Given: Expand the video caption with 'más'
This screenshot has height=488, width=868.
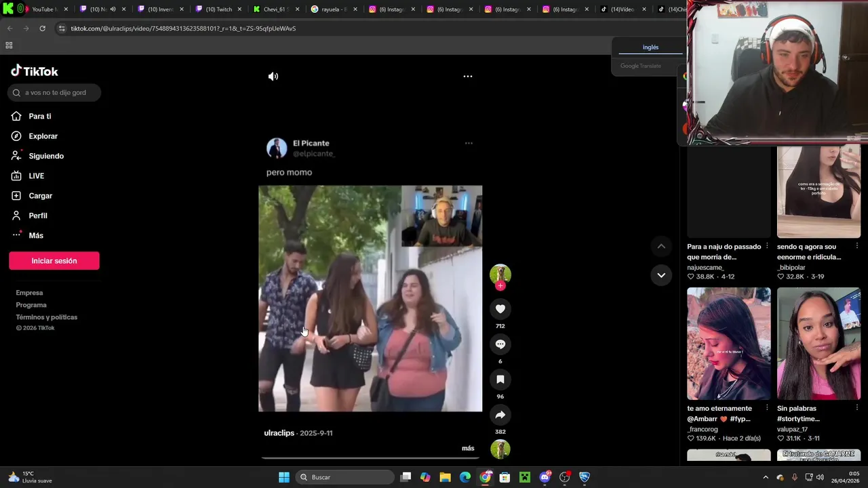Looking at the screenshot, I should point(468,448).
